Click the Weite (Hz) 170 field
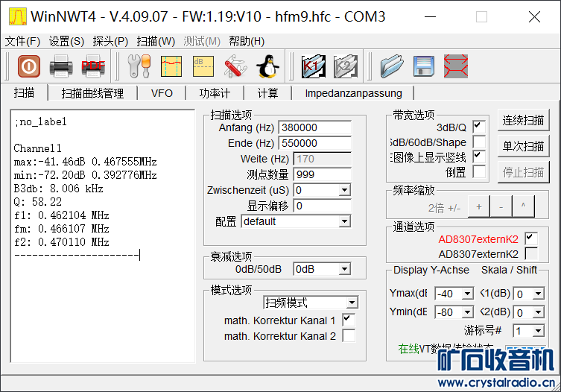The image size is (561, 392). point(323,159)
